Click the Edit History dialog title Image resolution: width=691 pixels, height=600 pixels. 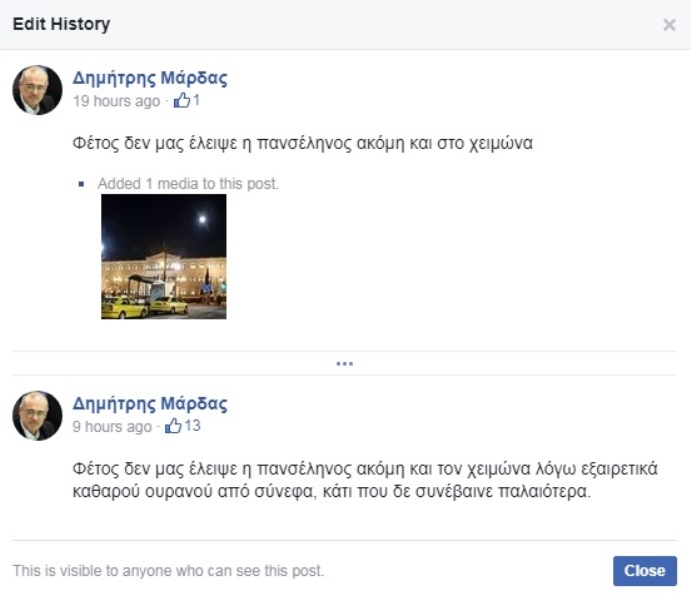(61, 24)
